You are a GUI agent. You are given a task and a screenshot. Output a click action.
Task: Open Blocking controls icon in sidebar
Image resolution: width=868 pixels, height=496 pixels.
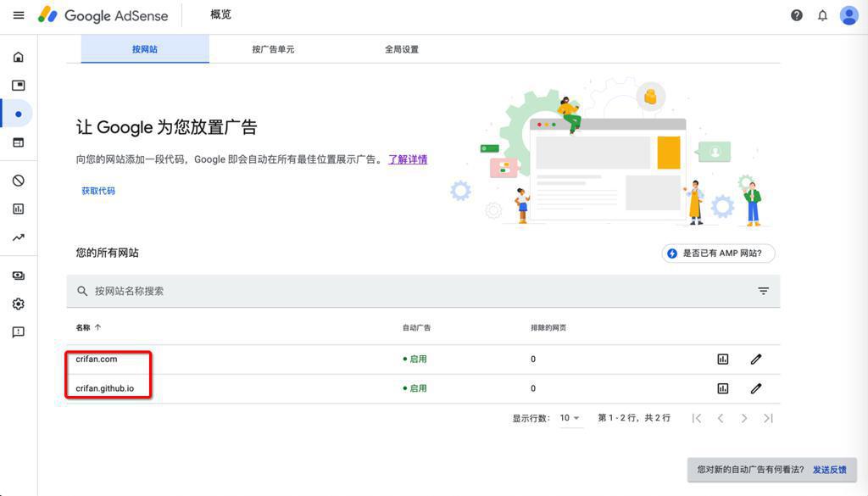(19, 181)
